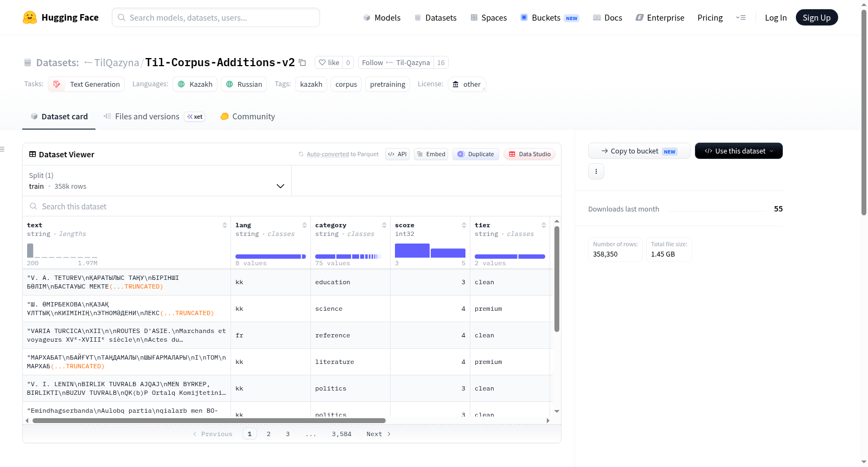
Task: Like the dataset with the heart button
Action: [329, 62]
